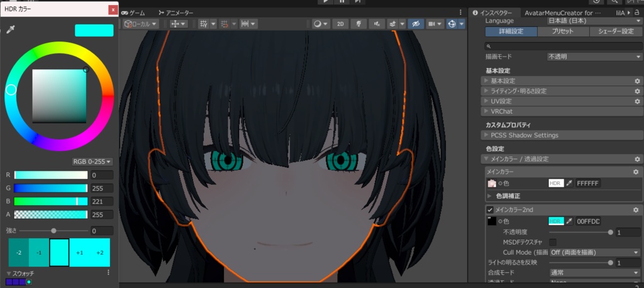Image resolution: width=644 pixels, height=288 pixels.
Task: Toggle the inspector lock icon
Action: click(638, 13)
